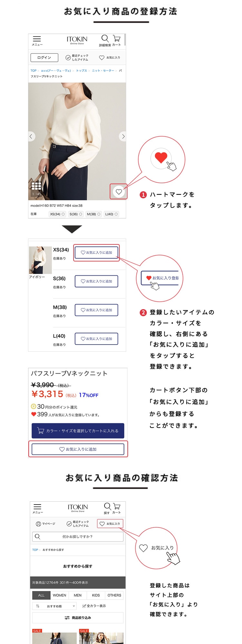Switch to the KIDS tab
Image resolution: width=242 pixels, height=644 pixels.
(x=96, y=595)
